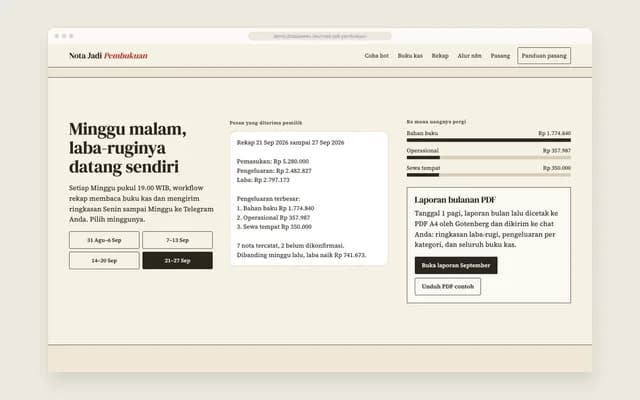Select the 31 Agu–6 Sep week
Image resolution: width=640 pixels, height=400 pixels.
pos(104,240)
